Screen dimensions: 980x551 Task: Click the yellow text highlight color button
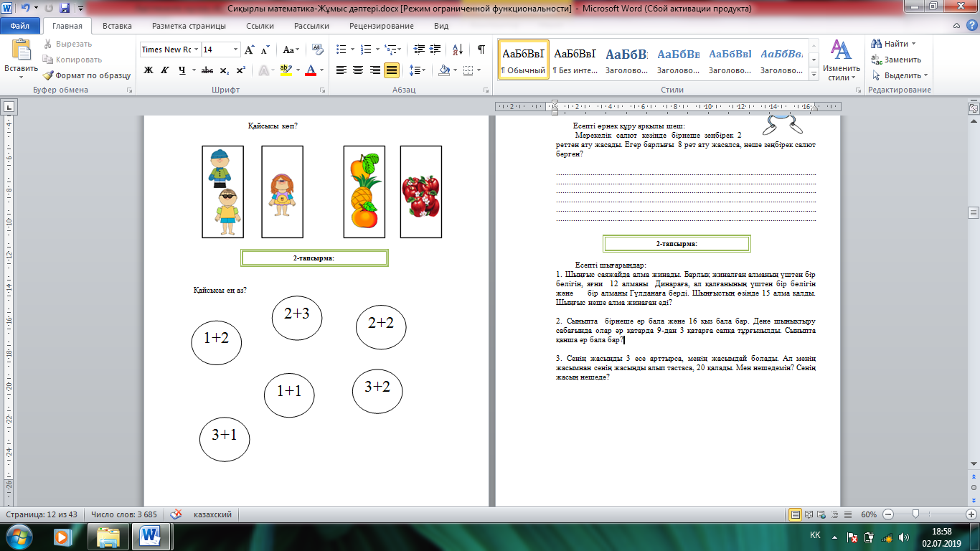[x=286, y=70]
